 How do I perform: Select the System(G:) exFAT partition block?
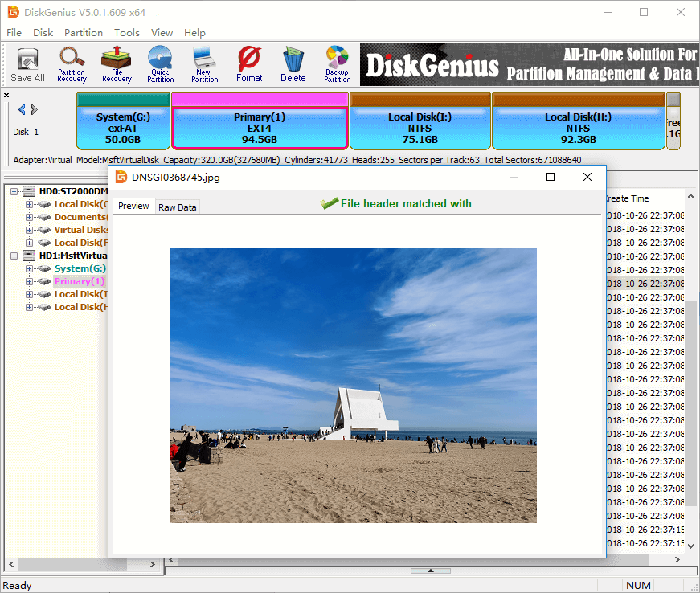point(123,128)
